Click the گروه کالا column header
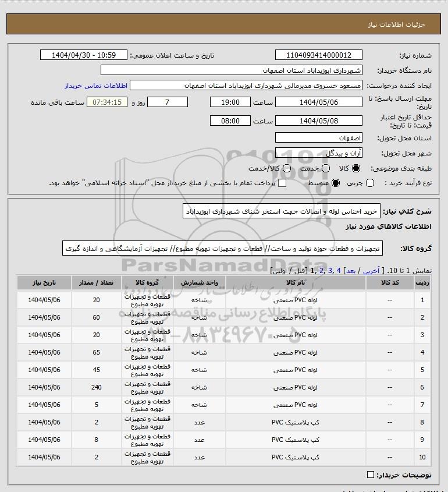448x492 pixels. pos(147,283)
